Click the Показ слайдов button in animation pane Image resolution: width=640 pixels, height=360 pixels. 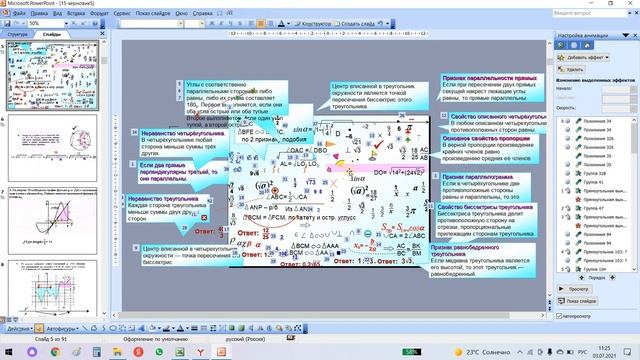(x=578, y=301)
